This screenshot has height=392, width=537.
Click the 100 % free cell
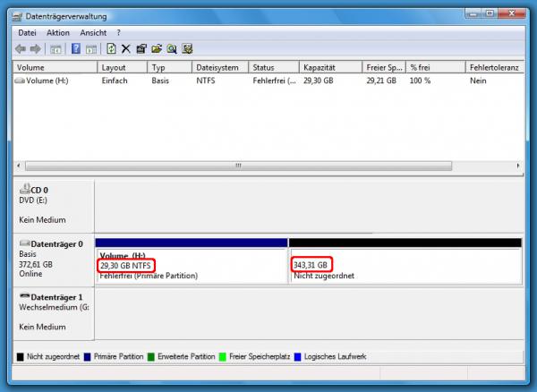(x=421, y=81)
